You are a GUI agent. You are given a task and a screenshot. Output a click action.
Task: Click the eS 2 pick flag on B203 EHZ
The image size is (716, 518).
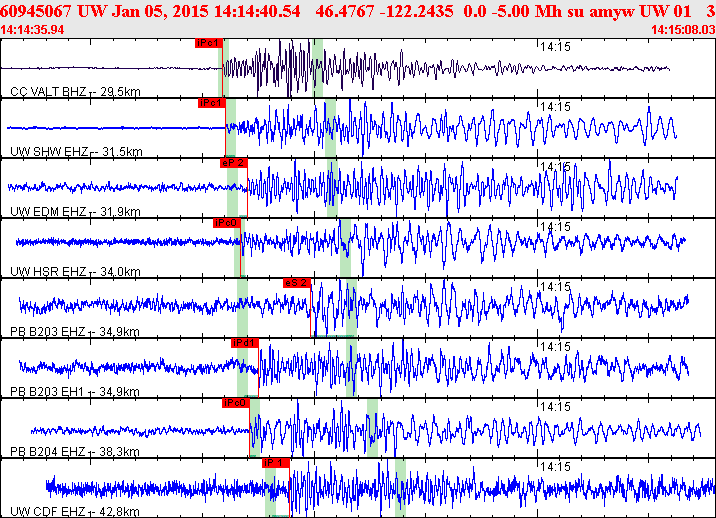click(297, 283)
